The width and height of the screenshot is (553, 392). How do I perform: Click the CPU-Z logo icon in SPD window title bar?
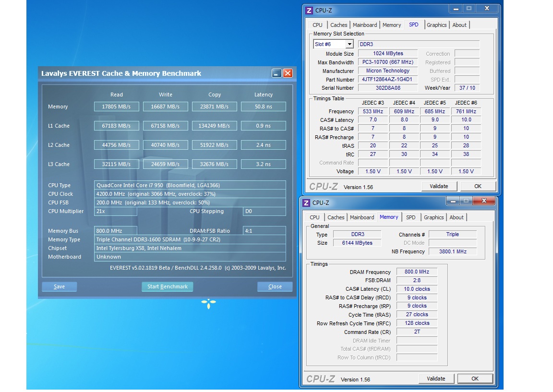pos(309,11)
